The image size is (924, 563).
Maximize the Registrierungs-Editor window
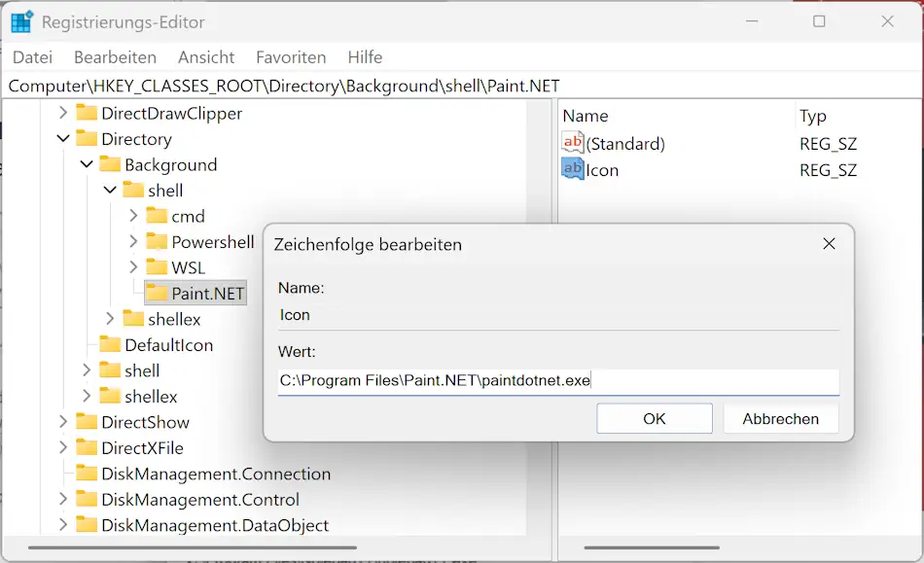819,21
